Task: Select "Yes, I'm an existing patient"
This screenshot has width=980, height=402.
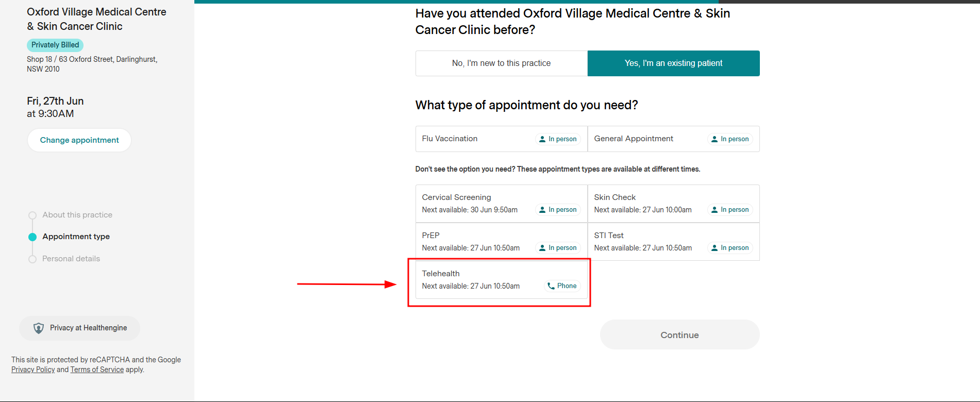Action: tap(673, 63)
